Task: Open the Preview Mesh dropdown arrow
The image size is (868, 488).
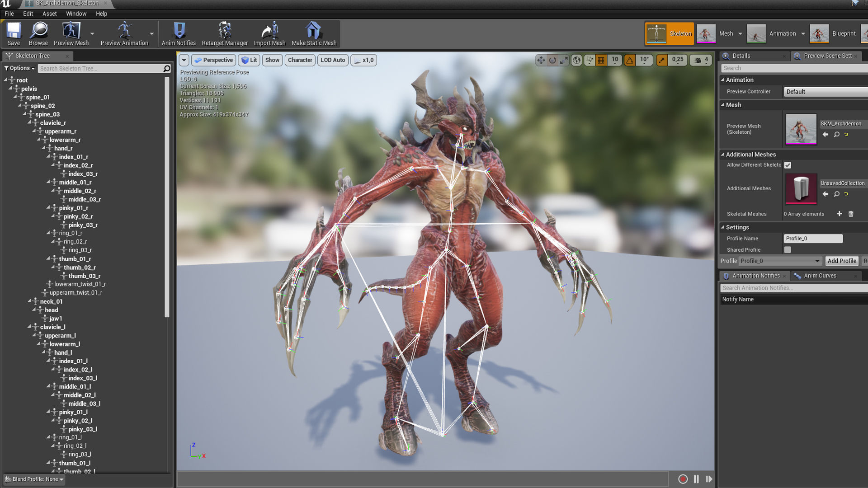Action: pyautogui.click(x=92, y=34)
